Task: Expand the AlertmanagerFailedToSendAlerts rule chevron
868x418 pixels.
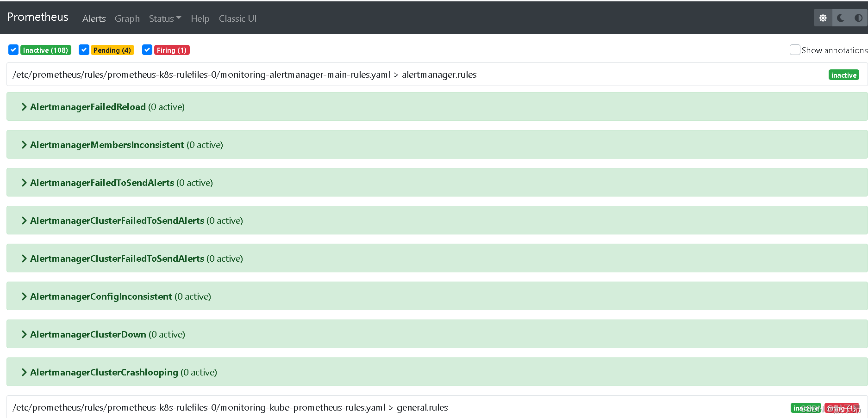Action: tap(24, 183)
